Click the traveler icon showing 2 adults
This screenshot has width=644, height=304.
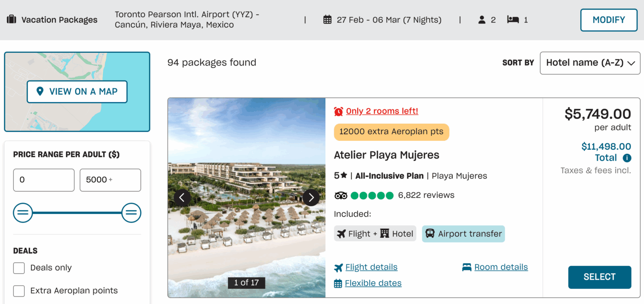(481, 19)
